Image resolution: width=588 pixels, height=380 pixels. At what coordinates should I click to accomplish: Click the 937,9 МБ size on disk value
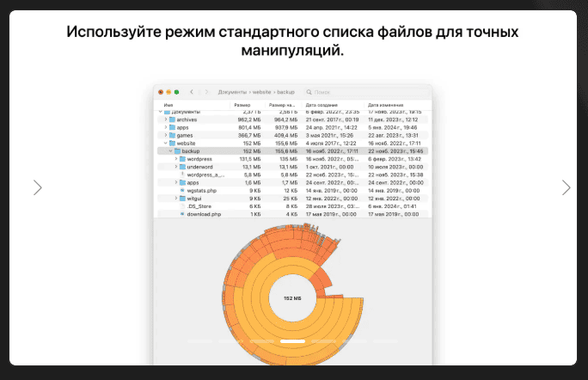coord(285,127)
